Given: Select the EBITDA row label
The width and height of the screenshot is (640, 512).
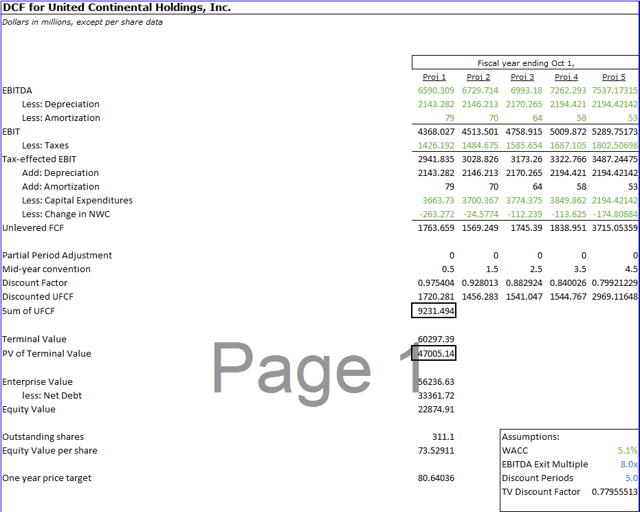Looking at the screenshot, I should coord(17,90).
